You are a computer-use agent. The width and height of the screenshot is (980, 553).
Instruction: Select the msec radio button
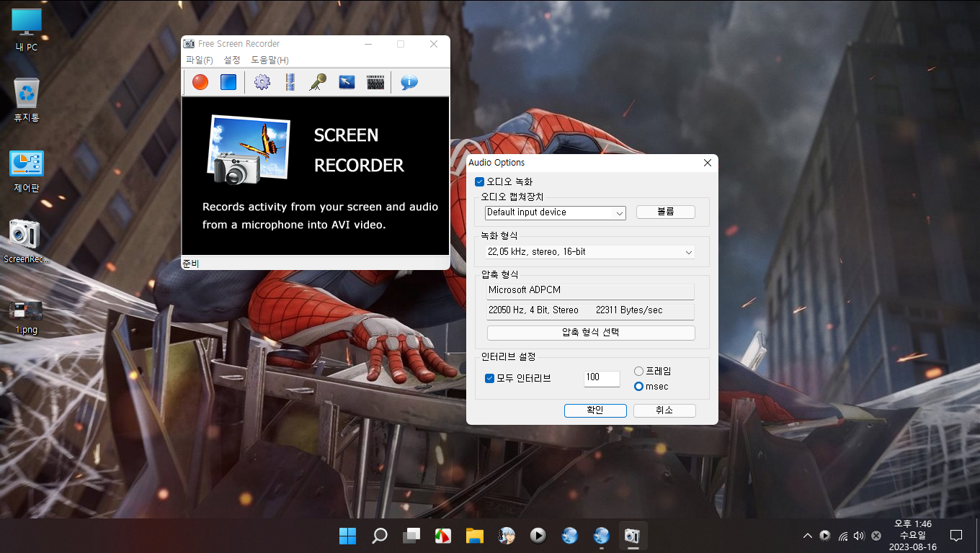coord(638,387)
